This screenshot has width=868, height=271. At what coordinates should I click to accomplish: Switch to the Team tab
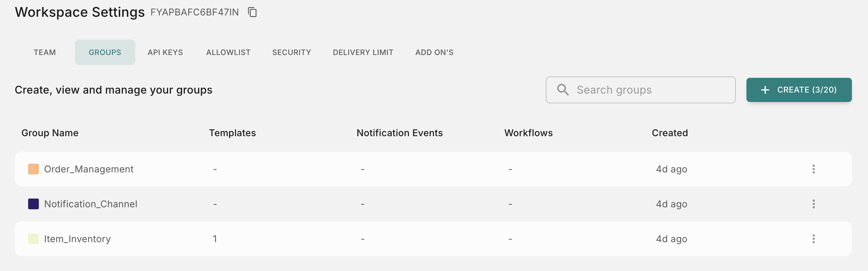click(x=45, y=52)
